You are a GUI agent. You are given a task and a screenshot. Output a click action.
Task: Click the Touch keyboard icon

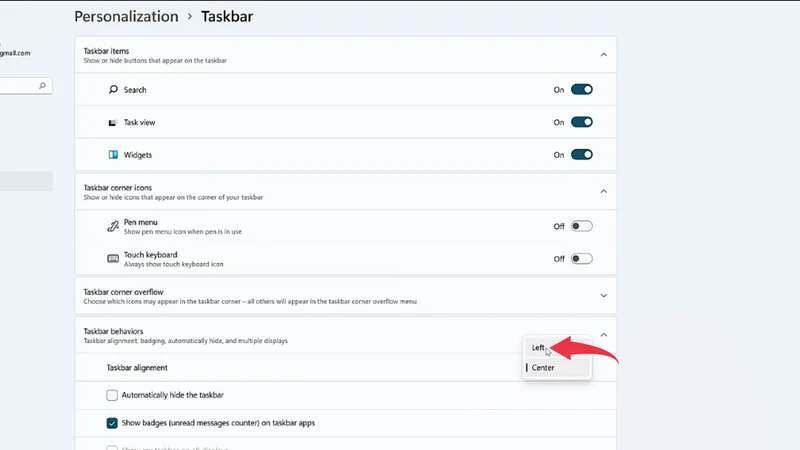(113, 259)
